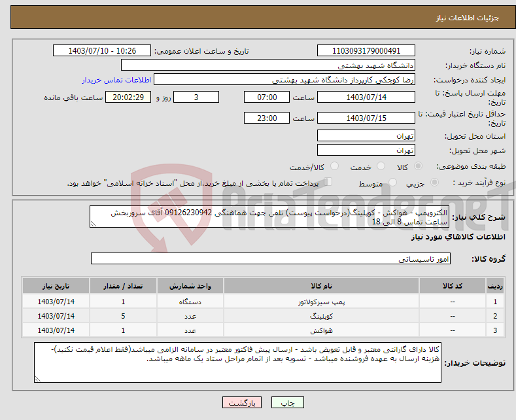This screenshot has width=516, height=420.
Task: Click the تعداد / مقدار column header
Action: pos(123,286)
